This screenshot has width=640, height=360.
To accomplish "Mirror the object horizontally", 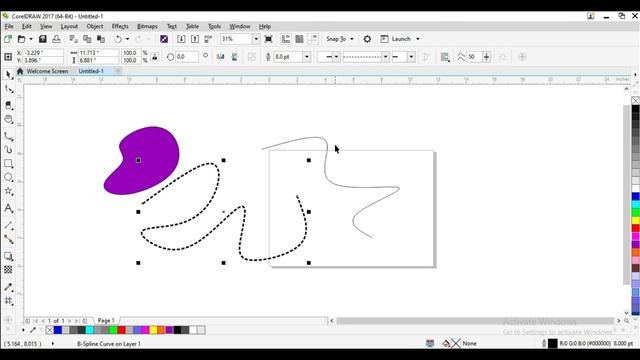I will 220,57.
